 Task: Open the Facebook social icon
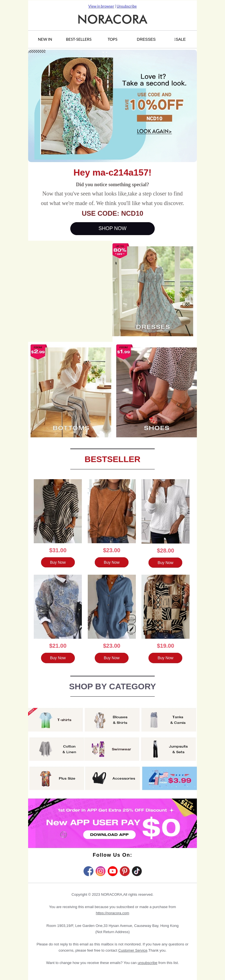click(x=88, y=871)
